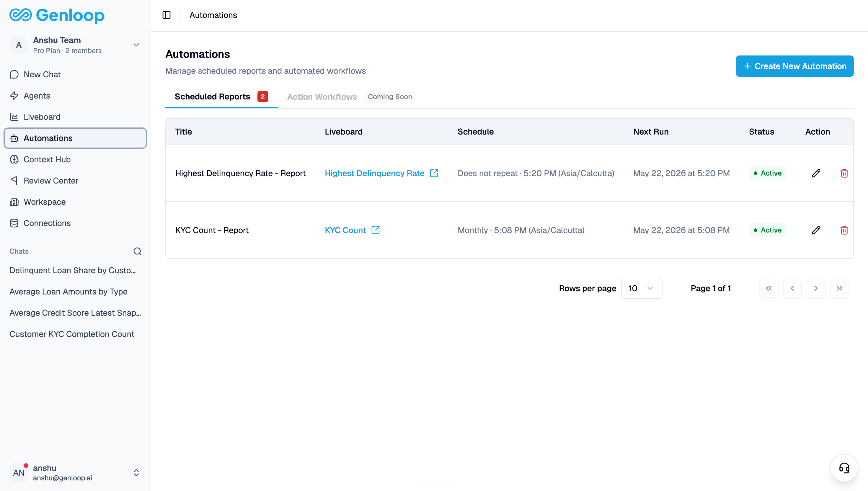Edit the KYC Count report with pencil
Screen dimensions: 868x491
(x=816, y=230)
